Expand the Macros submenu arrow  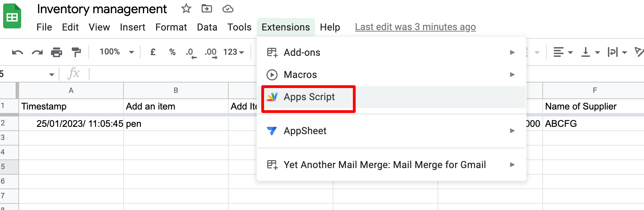pos(512,75)
